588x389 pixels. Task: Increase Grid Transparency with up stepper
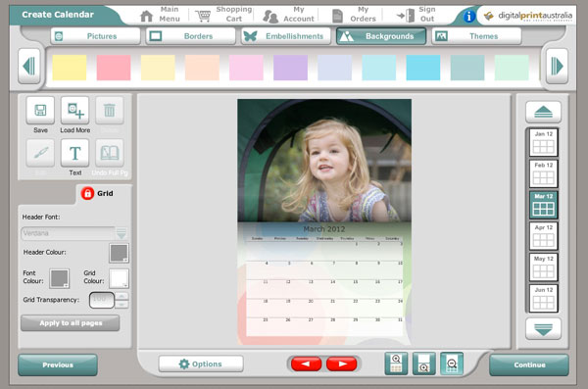122,296
